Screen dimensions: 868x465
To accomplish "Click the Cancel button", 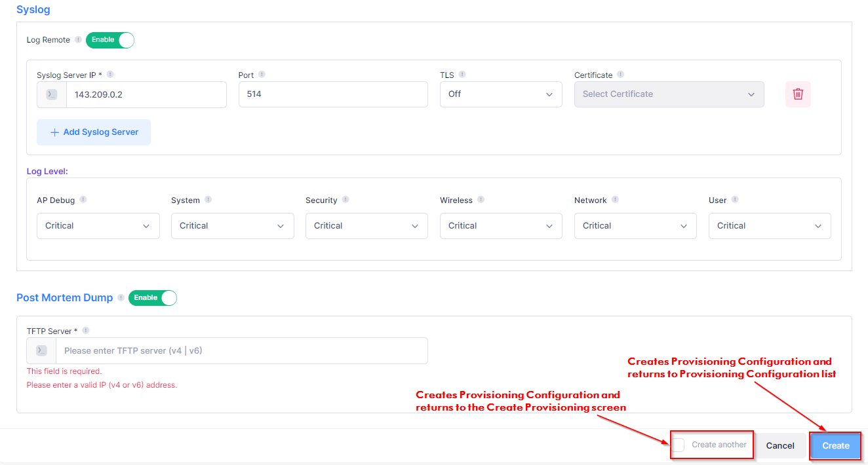I will click(780, 445).
